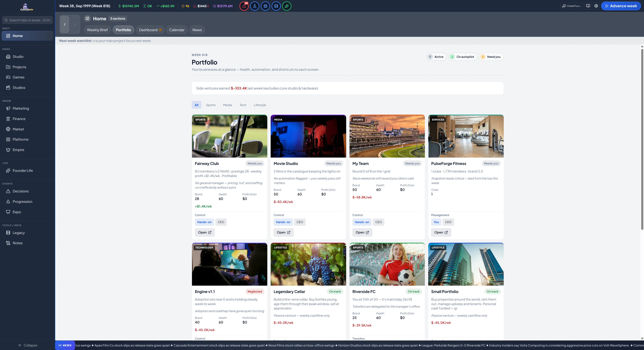644x350 pixels.
Task: Click the cash $1443 dropdown arrow
Action: (208, 6)
